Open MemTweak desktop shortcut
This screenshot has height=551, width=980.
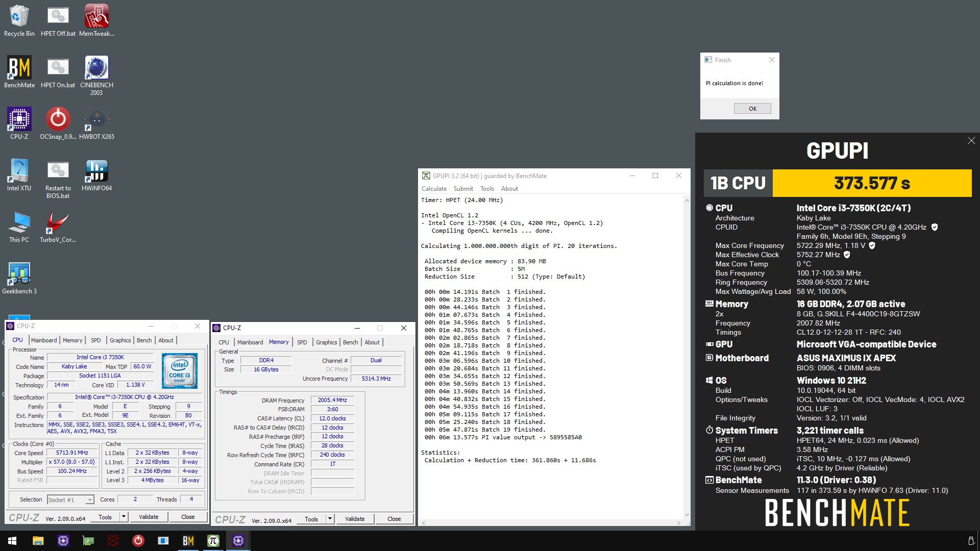(x=96, y=20)
